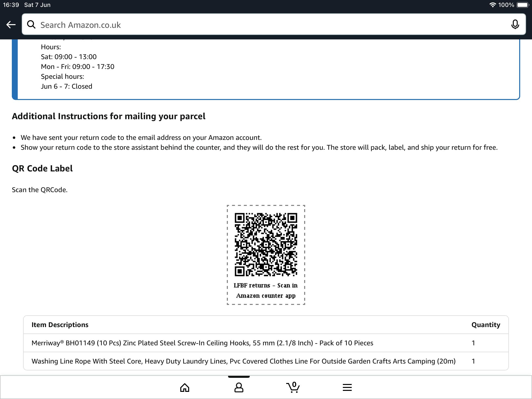Activate the voice search microphone

pyautogui.click(x=515, y=24)
